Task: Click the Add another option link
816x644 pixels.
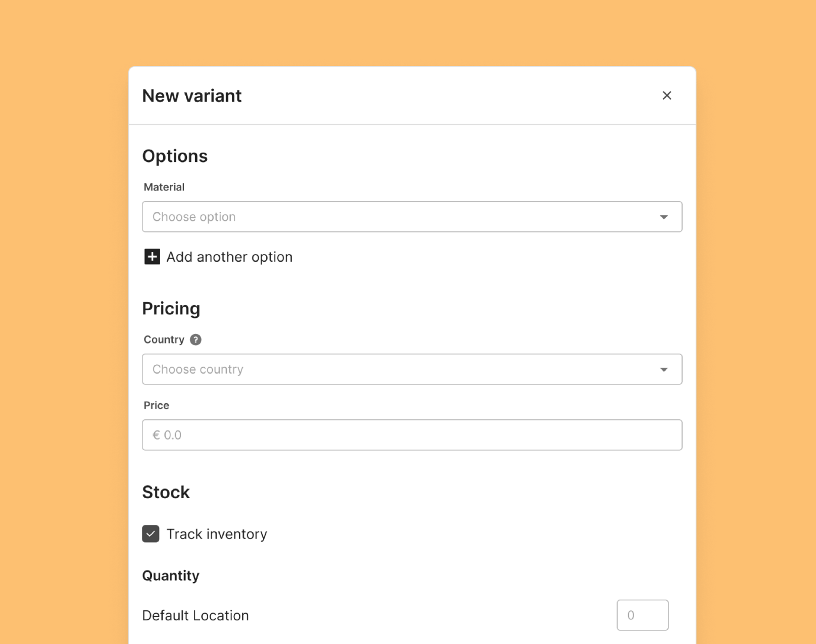Action: pos(229,257)
